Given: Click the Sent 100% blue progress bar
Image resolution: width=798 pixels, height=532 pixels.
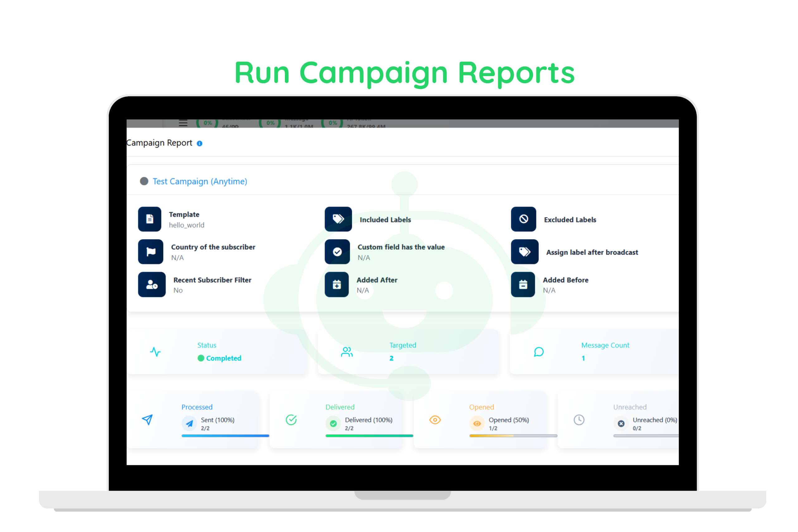Looking at the screenshot, I should (225, 436).
